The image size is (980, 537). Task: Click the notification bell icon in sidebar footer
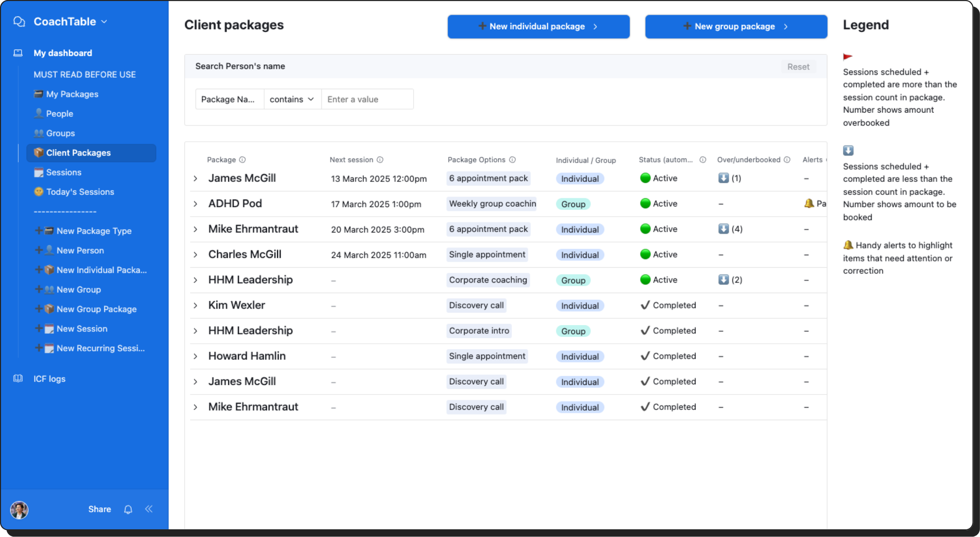click(128, 509)
